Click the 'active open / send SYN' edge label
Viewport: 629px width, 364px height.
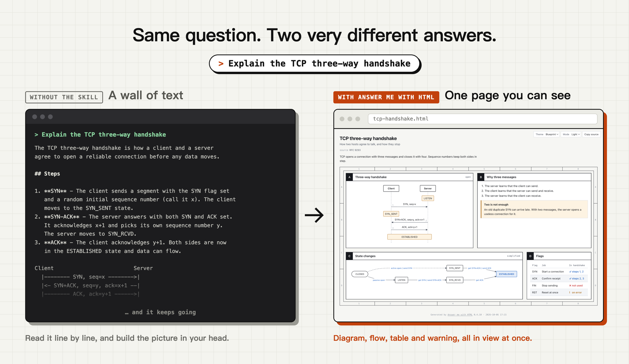point(401,268)
